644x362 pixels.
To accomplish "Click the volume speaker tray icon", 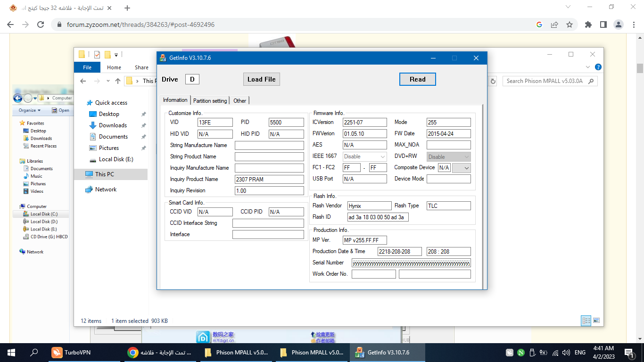I will (x=565, y=352).
